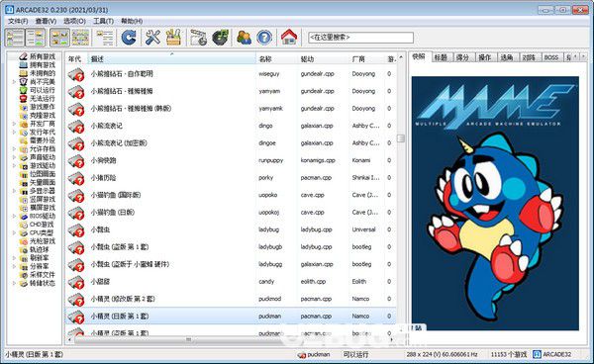Click the film clapperboard toolbar icon
The image size is (594, 364).
click(199, 38)
